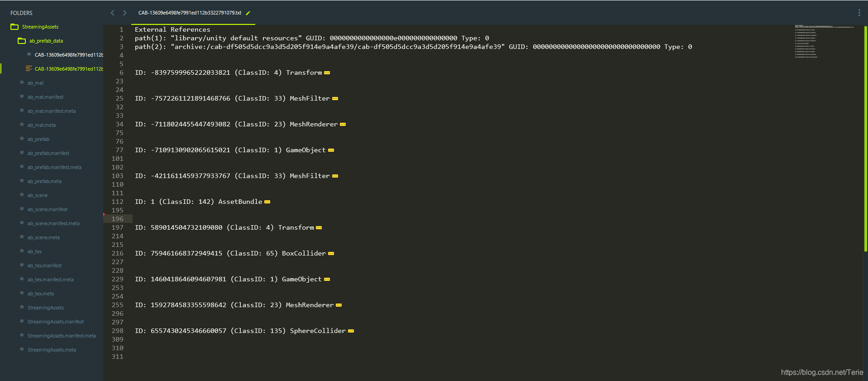Open StreamingAssets.manifest file
868x381 pixels.
pyautogui.click(x=56, y=322)
